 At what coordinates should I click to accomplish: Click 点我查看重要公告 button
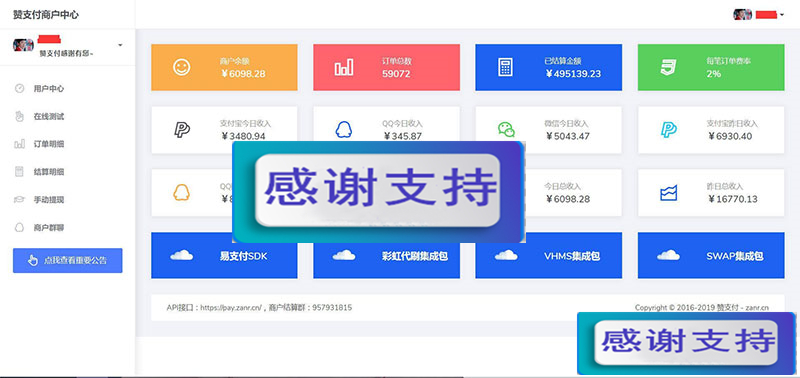pyautogui.click(x=67, y=261)
